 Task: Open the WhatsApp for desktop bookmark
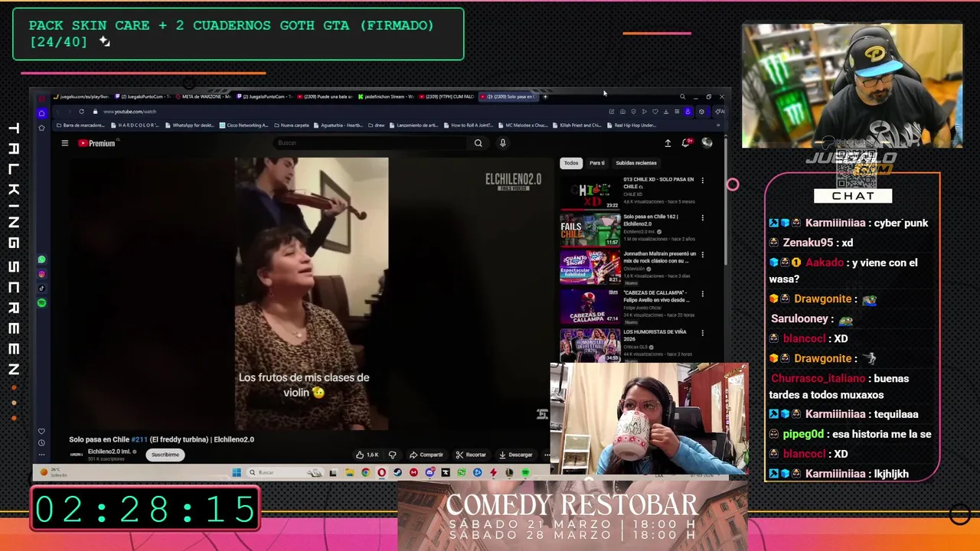189,126
